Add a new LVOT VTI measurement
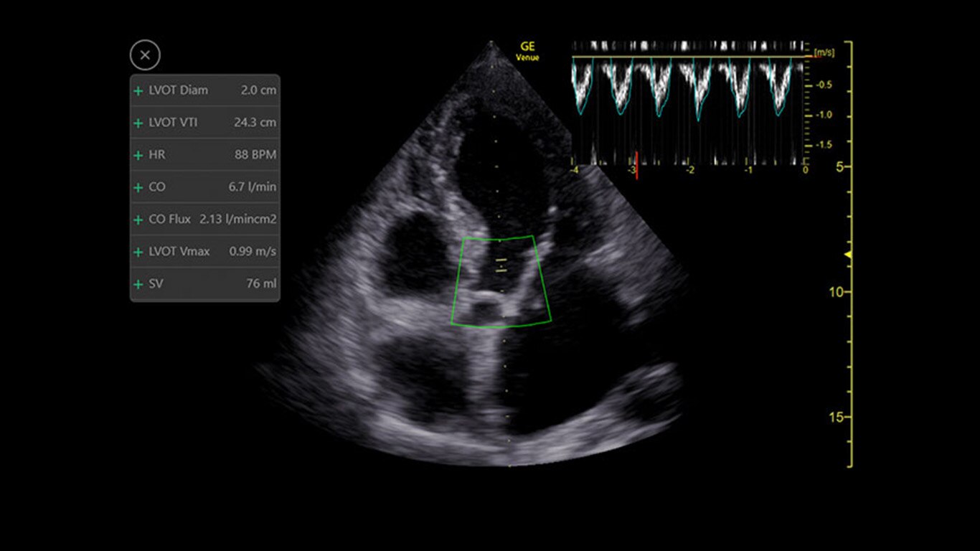This screenshot has width=980, height=551. pyautogui.click(x=137, y=122)
